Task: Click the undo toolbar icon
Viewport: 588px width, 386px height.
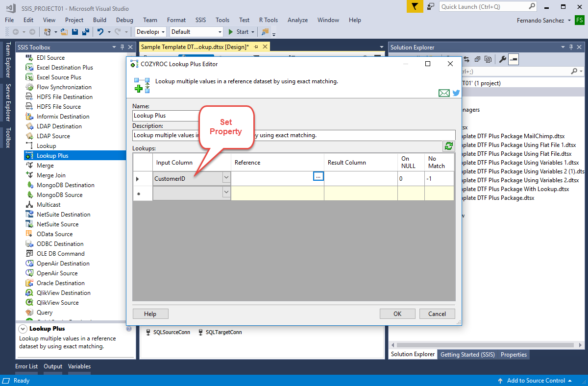Action: (100, 32)
